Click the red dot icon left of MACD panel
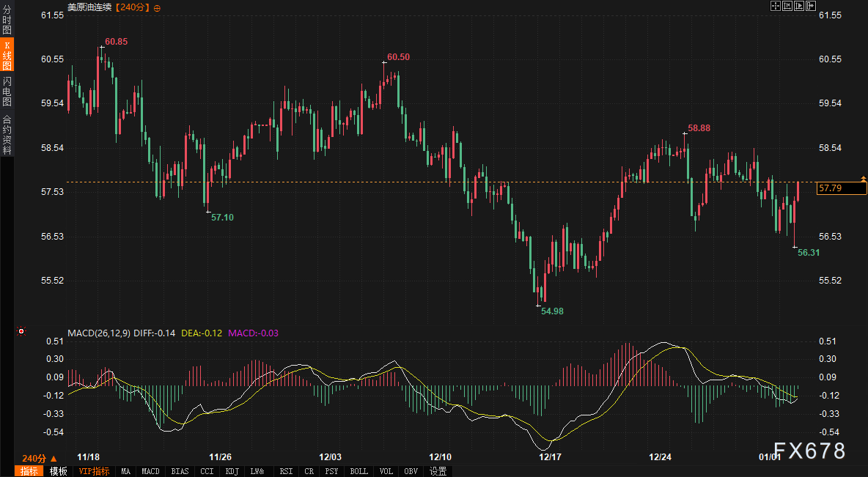This screenshot has width=868, height=477. click(21, 331)
